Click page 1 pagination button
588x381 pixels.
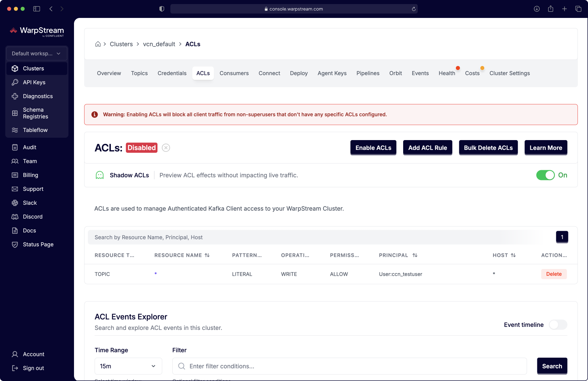click(562, 237)
